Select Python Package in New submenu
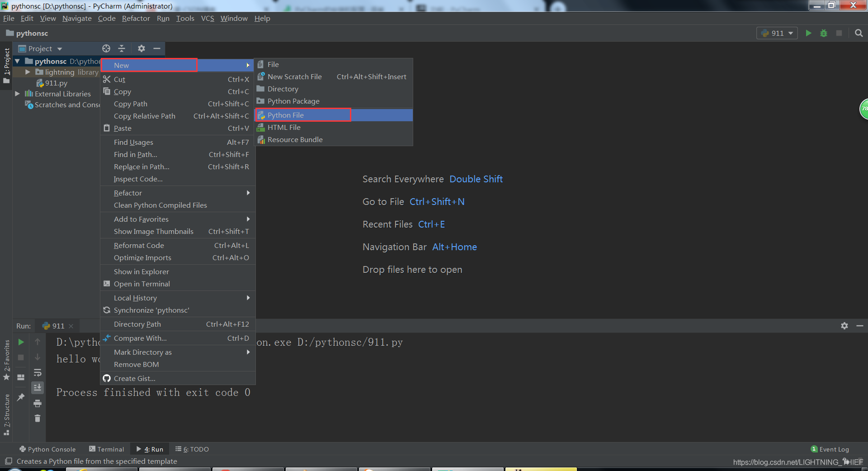Viewport: 868px width, 471px height. pos(334,101)
